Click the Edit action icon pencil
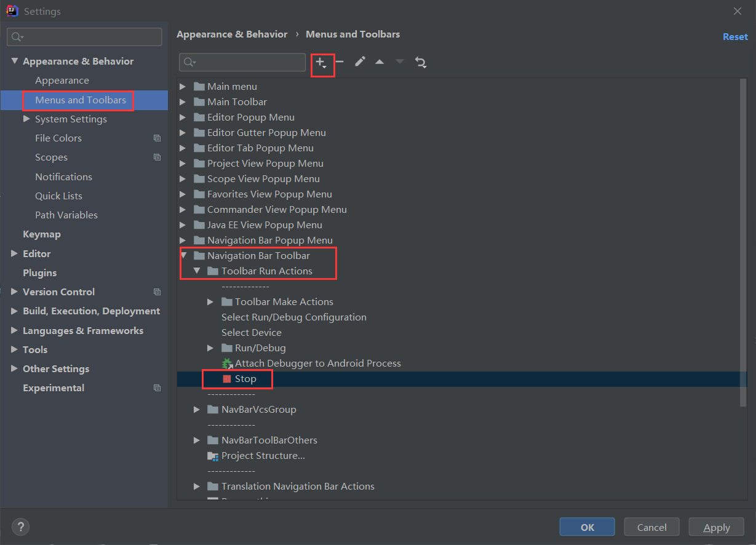 tap(360, 62)
